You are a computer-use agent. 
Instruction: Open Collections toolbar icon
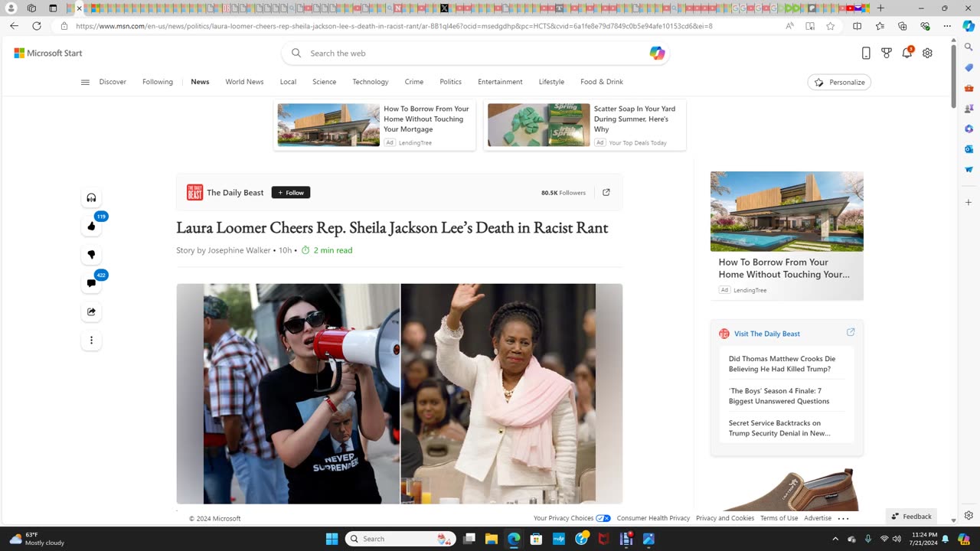click(902, 26)
